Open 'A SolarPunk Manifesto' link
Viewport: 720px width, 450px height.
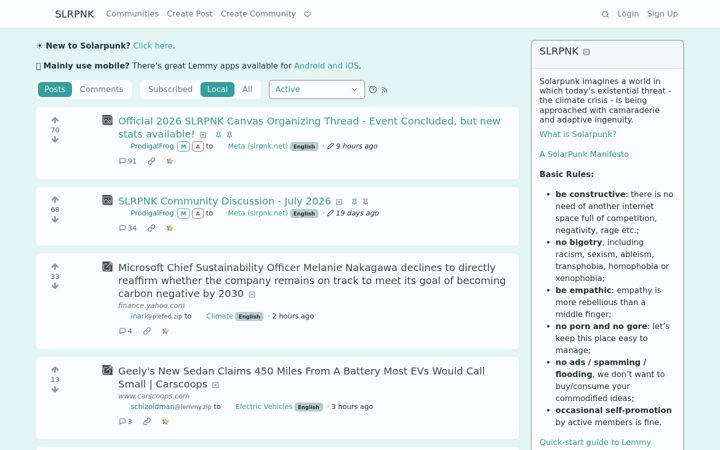[x=584, y=154]
